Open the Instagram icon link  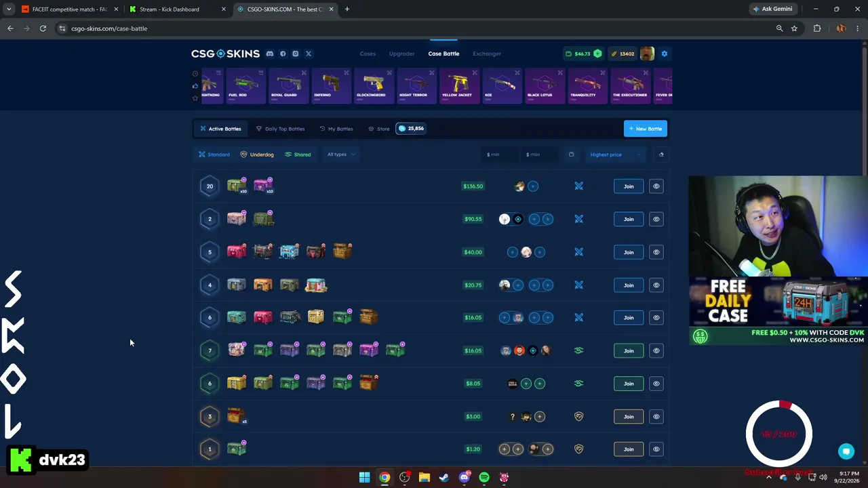click(x=296, y=54)
